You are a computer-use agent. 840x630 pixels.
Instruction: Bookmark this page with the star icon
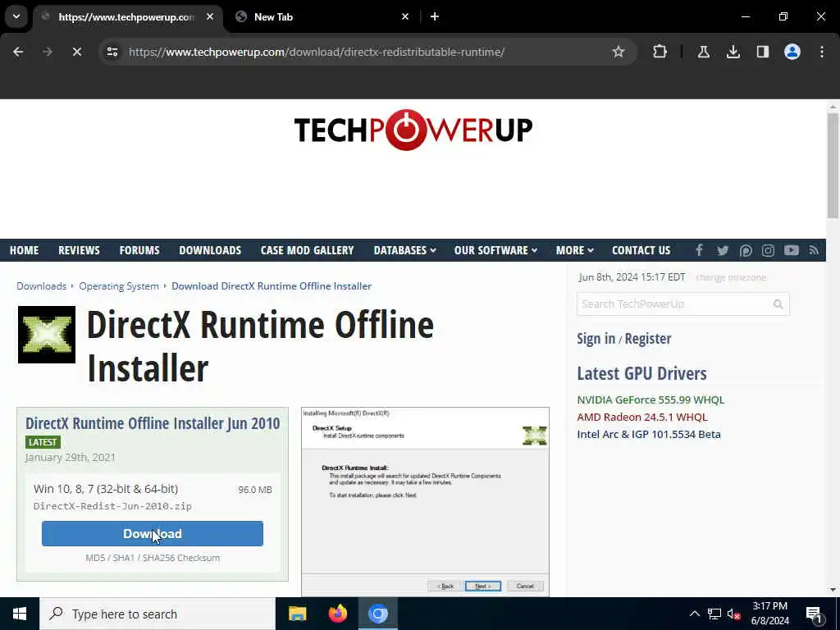point(619,52)
